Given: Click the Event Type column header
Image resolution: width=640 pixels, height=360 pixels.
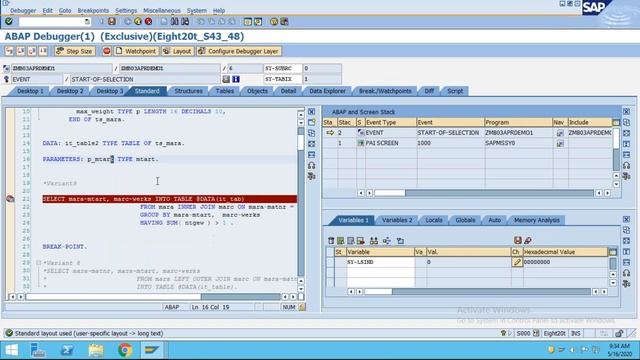Looking at the screenshot, I should click(390, 122).
